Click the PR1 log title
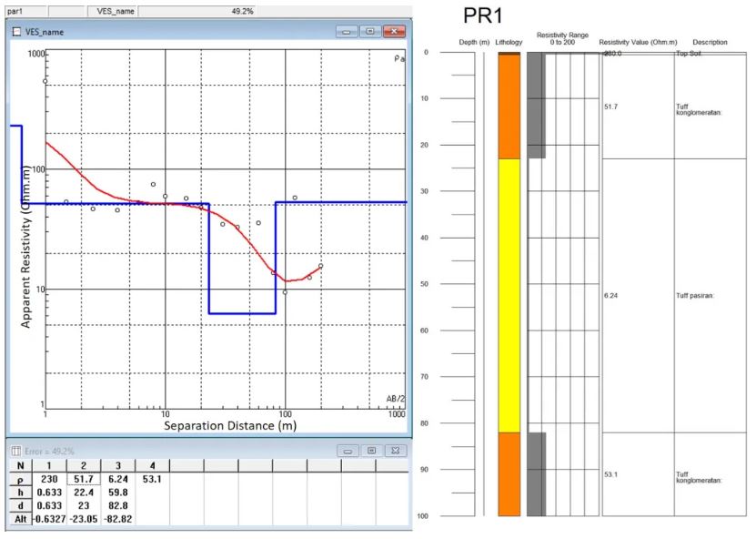The image size is (756, 539). (x=483, y=15)
